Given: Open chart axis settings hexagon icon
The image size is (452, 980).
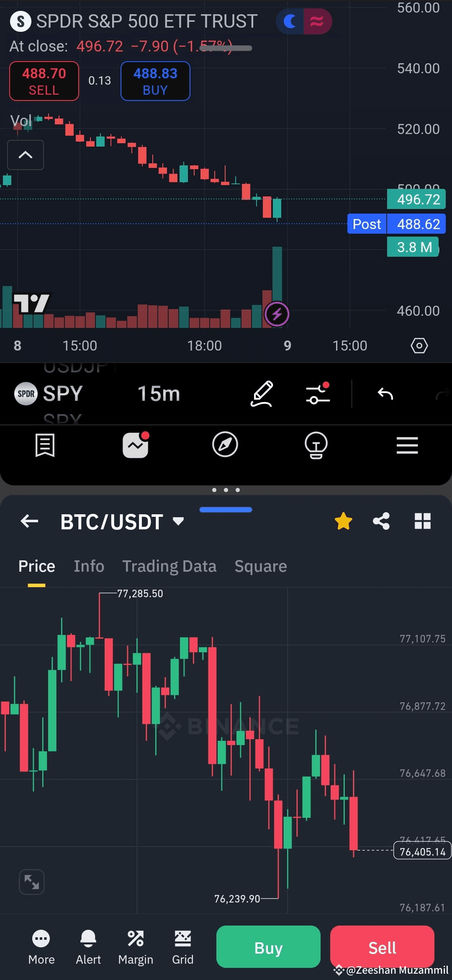Looking at the screenshot, I should point(419,346).
